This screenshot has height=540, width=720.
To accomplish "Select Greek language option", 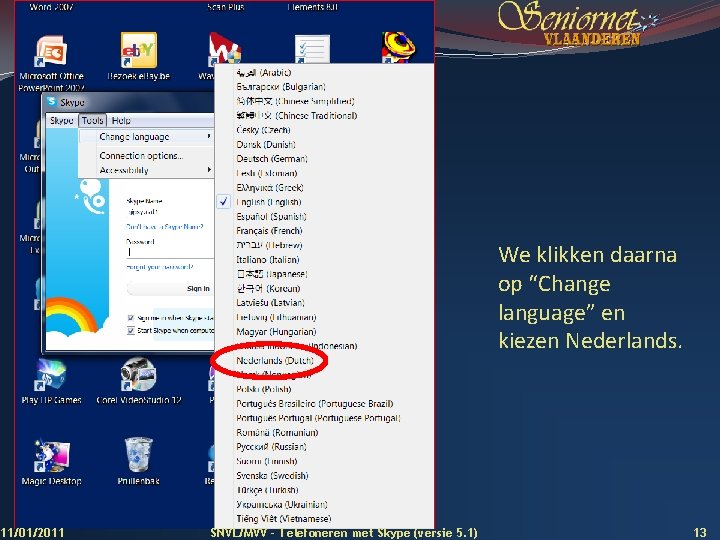I will [270, 188].
